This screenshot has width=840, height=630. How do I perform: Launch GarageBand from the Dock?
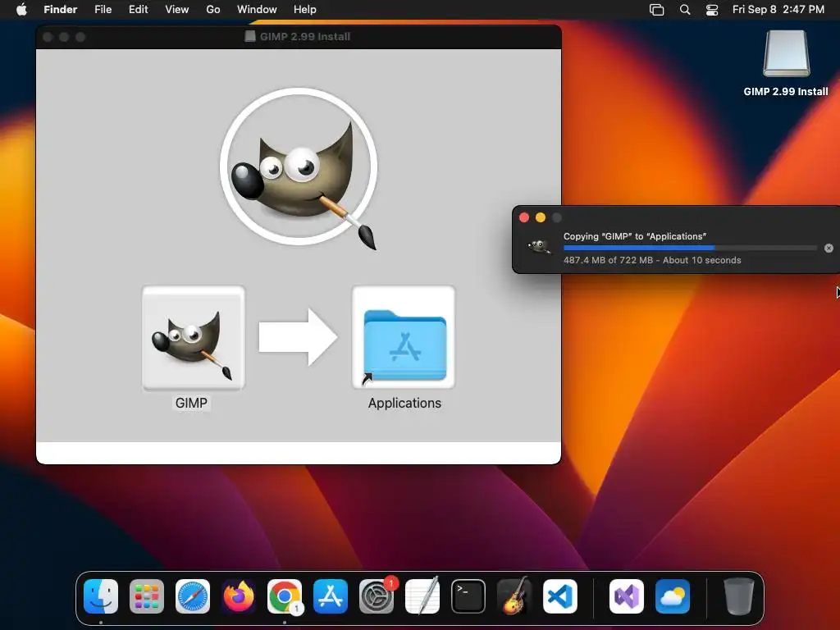pos(514,596)
